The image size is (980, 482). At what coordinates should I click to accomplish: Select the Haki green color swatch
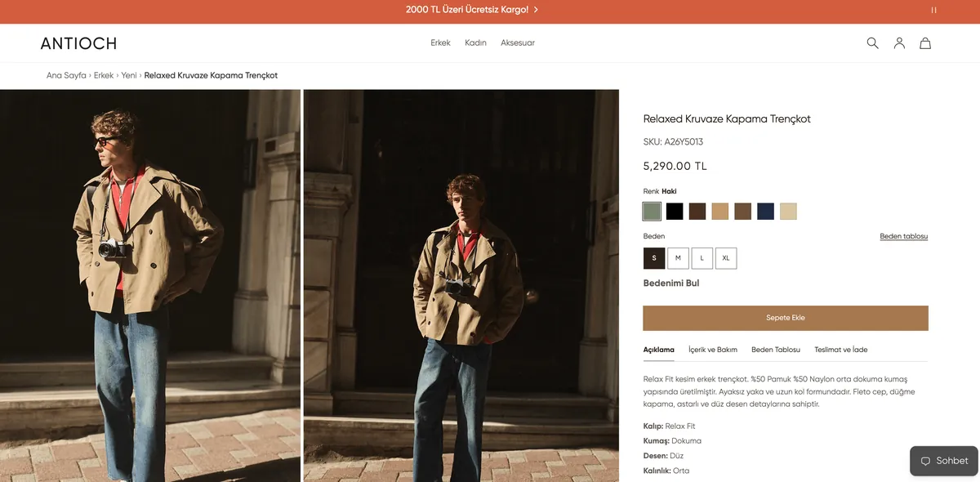coord(652,212)
